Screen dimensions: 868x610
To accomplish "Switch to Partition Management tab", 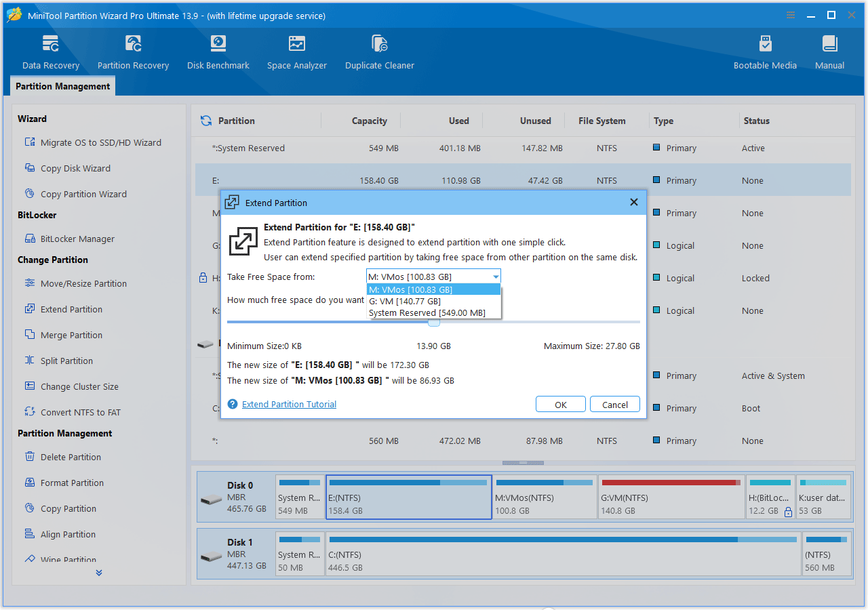I will point(63,86).
